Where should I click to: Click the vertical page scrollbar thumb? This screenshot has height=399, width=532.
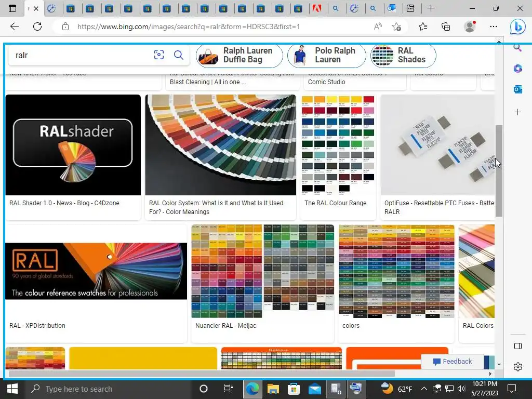(x=498, y=170)
